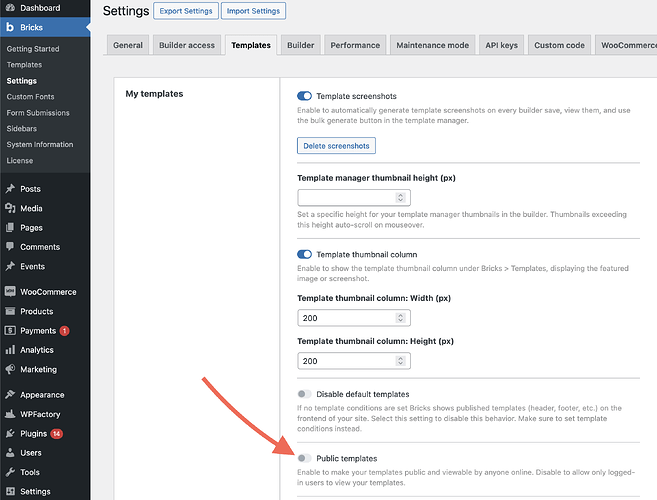Open System Information submenu item
Viewport: 657px width, 500px height.
[x=40, y=144]
